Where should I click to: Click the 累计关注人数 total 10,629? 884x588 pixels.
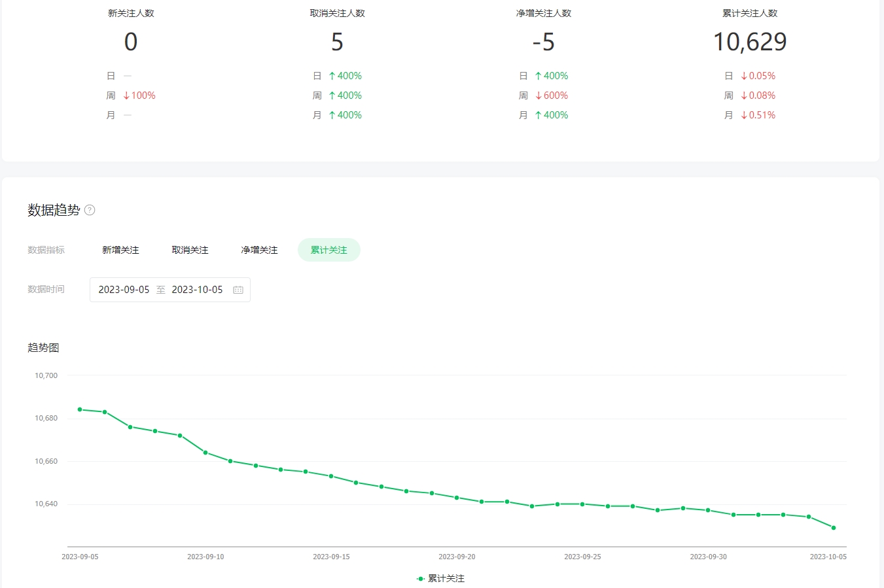(750, 42)
